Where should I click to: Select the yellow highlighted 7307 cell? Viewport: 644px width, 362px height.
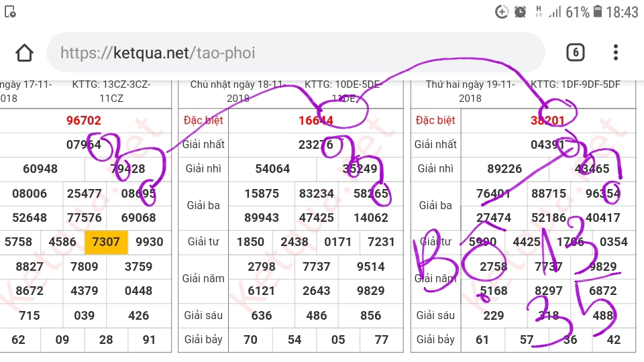106,242
